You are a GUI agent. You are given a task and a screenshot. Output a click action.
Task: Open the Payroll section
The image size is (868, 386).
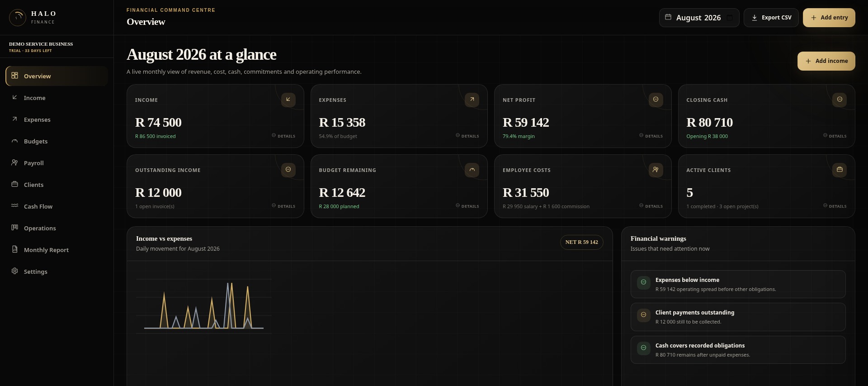(57, 163)
